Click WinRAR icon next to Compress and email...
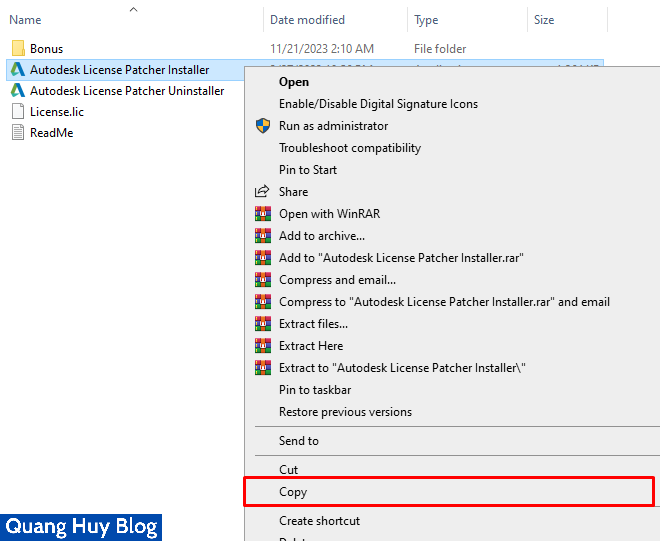Image resolution: width=660 pixels, height=541 pixels. tap(263, 280)
